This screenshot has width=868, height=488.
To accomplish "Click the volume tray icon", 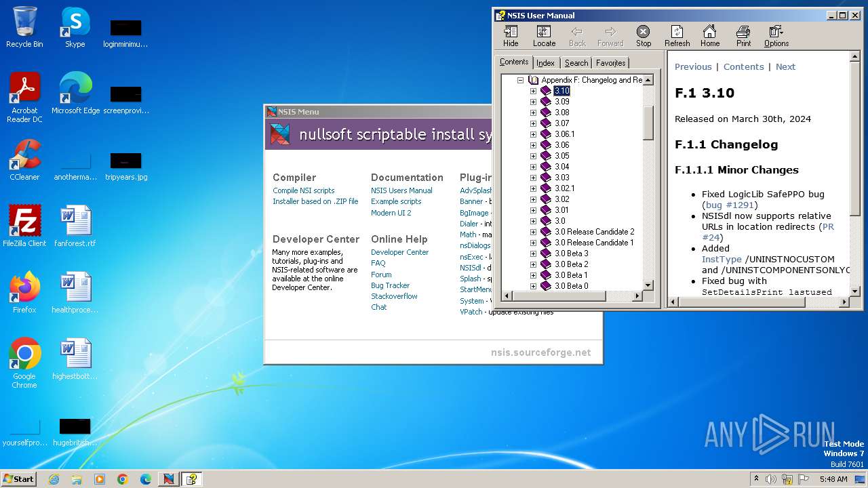I will click(x=771, y=479).
